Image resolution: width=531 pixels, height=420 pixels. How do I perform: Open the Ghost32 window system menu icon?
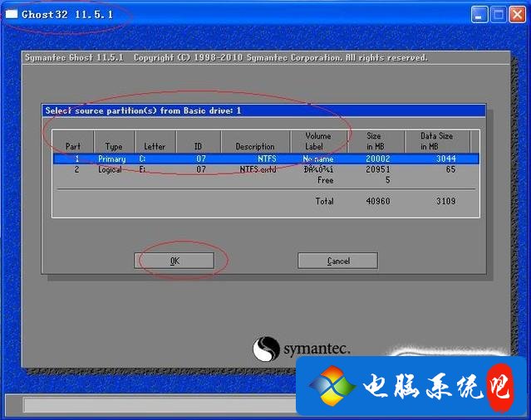click(12, 14)
